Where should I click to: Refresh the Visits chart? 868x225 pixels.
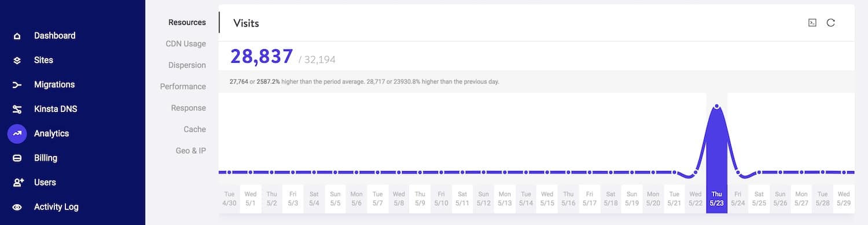tap(830, 23)
